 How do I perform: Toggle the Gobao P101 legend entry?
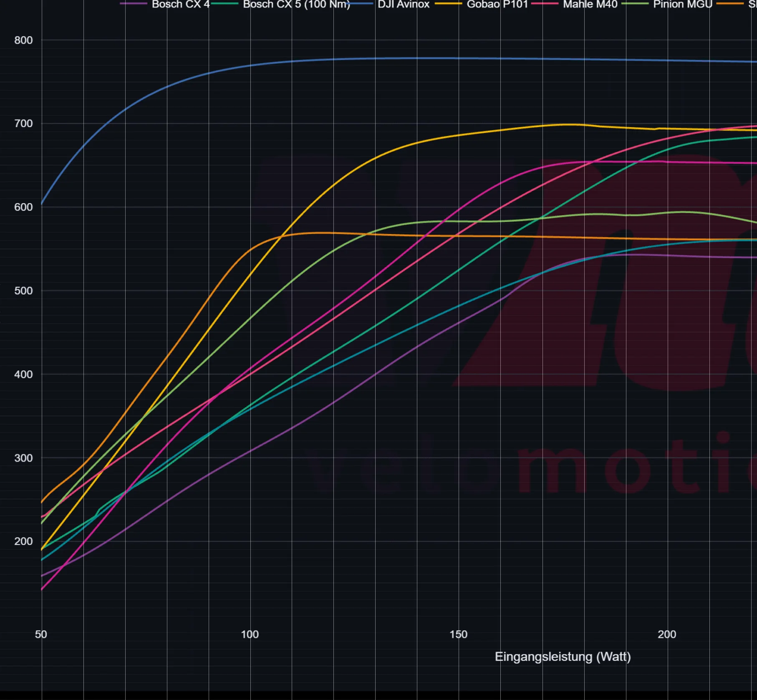pyautogui.click(x=482, y=4)
